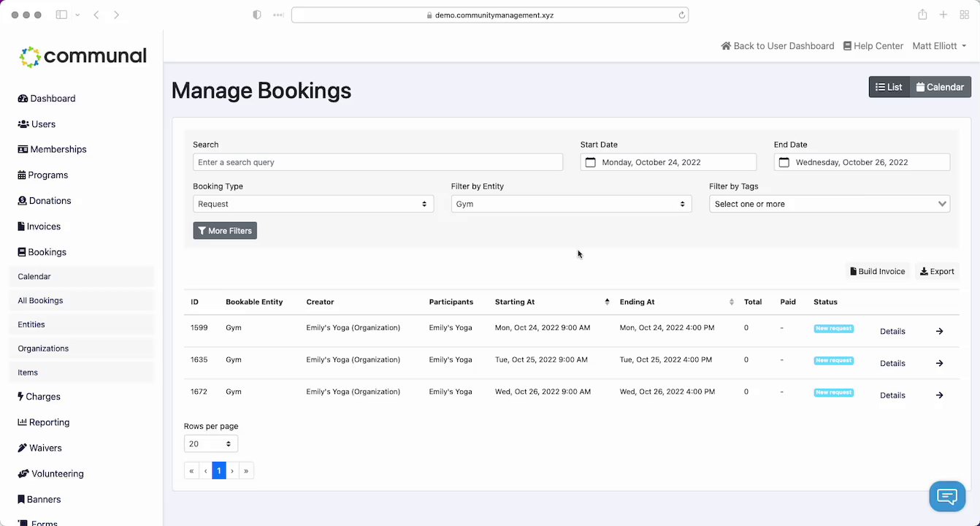Click the Dashboard gauge icon in sidebar

(x=23, y=99)
